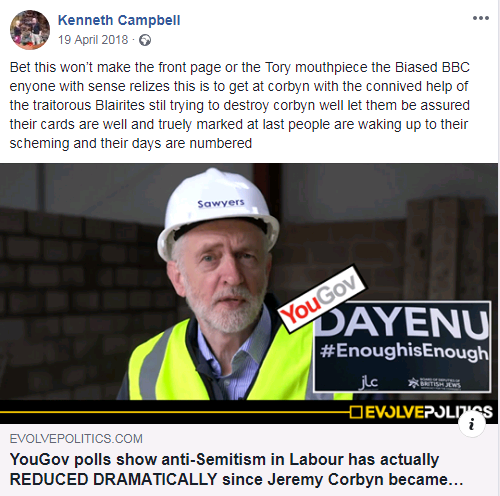The width and height of the screenshot is (500, 496).
Task: Click the info icon on link preview
Action: (472, 424)
